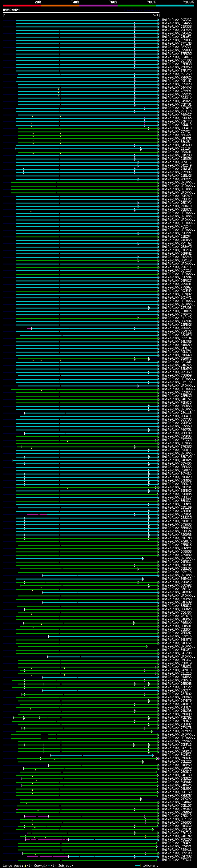The width and height of the screenshot is (197, 868).
Task: Select hit label UniRef100_C8YZ71
Action: click(x=176, y=47)
